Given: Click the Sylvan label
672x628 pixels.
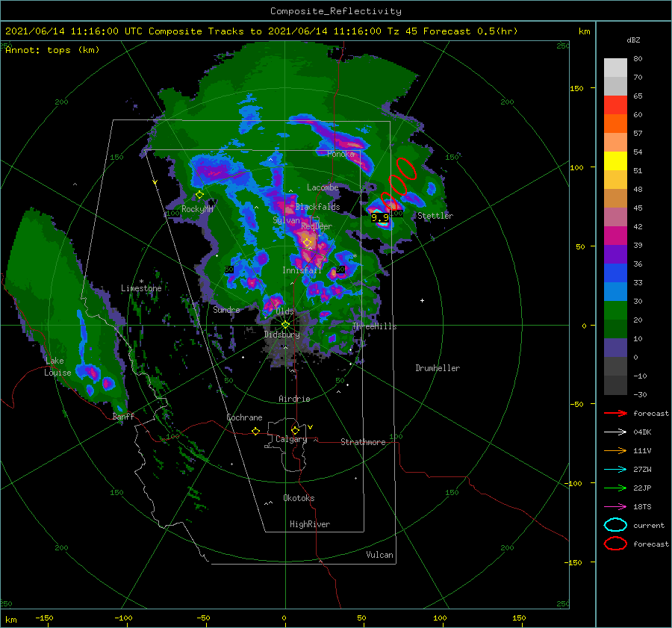Looking at the screenshot, I should pyautogui.click(x=286, y=221).
